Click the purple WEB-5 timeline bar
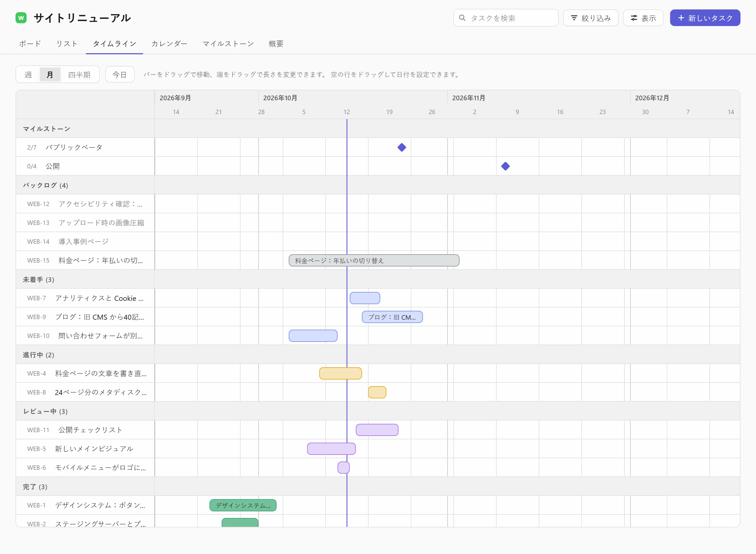This screenshot has height=554, width=756. point(331,448)
